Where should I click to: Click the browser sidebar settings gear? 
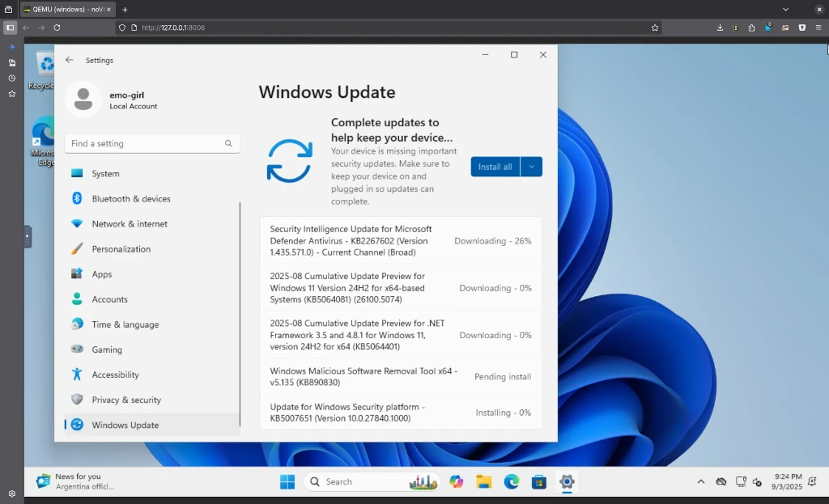coord(11,493)
